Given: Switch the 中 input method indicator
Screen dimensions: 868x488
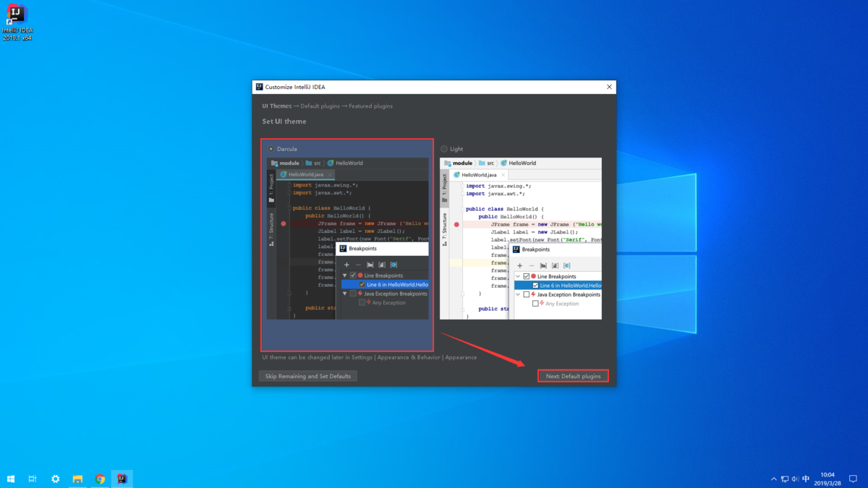Looking at the screenshot, I should 807,479.
